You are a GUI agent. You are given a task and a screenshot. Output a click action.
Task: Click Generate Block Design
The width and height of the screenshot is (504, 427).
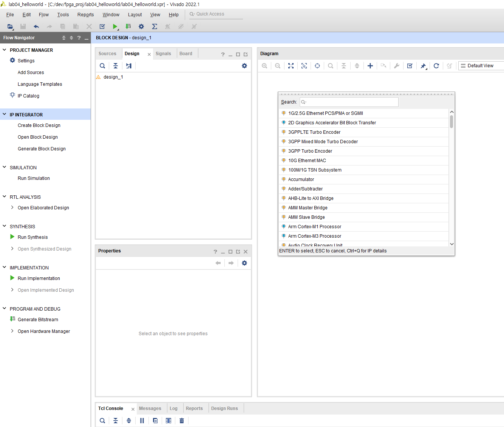pyautogui.click(x=42, y=149)
